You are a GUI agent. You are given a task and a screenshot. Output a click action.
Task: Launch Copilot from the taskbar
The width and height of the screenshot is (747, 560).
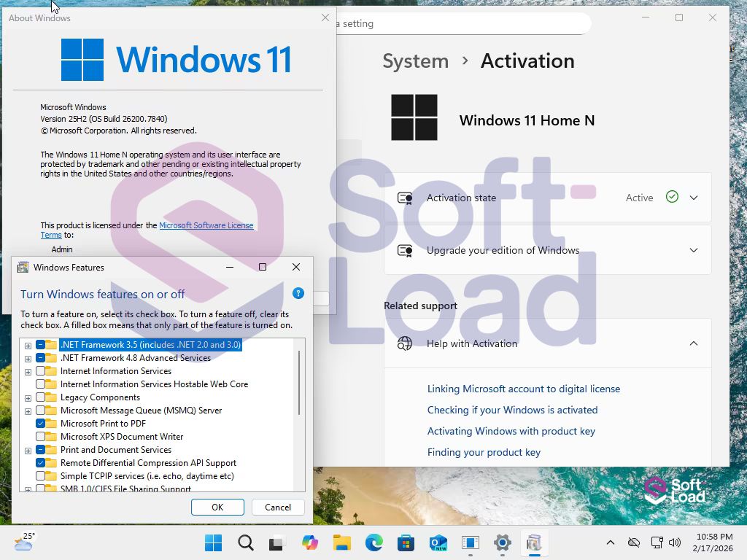[x=309, y=542]
